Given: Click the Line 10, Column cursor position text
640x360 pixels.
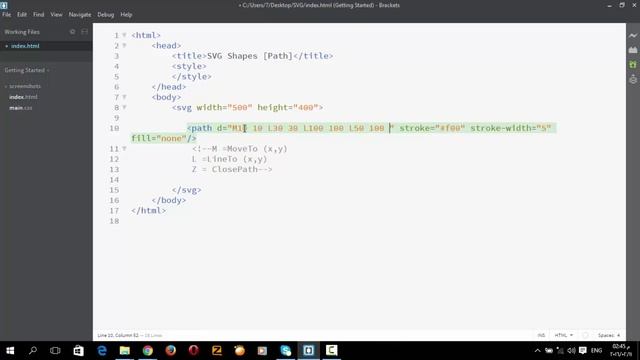Looking at the screenshot, I should [x=118, y=335].
